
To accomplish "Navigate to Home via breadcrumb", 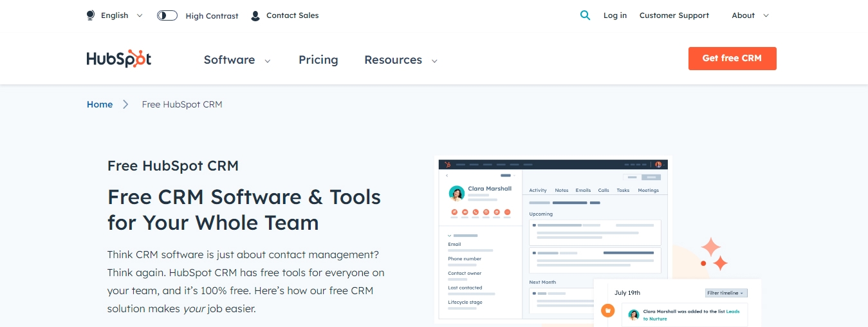I will click(100, 104).
